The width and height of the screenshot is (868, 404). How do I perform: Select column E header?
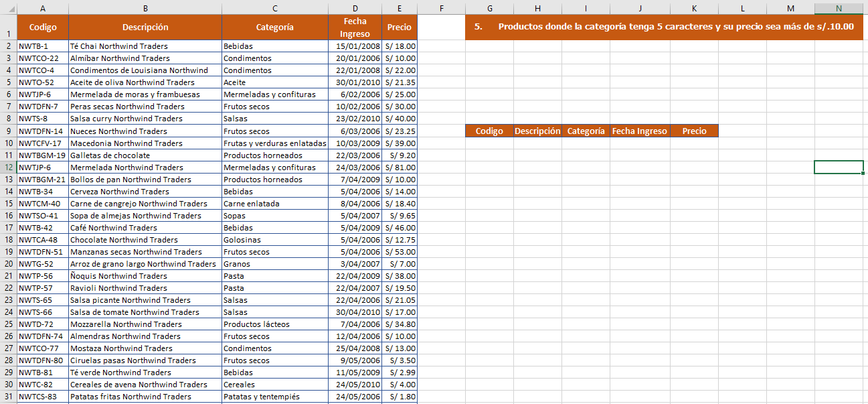coord(400,7)
